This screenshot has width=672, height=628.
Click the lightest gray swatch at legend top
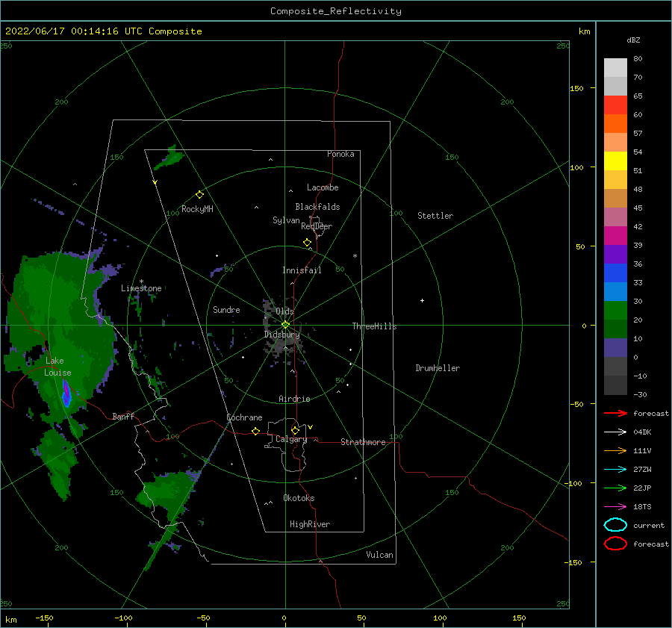pos(615,68)
